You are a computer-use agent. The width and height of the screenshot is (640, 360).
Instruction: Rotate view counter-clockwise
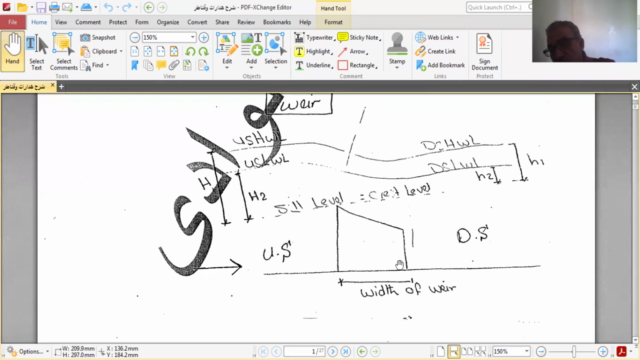click(x=190, y=51)
